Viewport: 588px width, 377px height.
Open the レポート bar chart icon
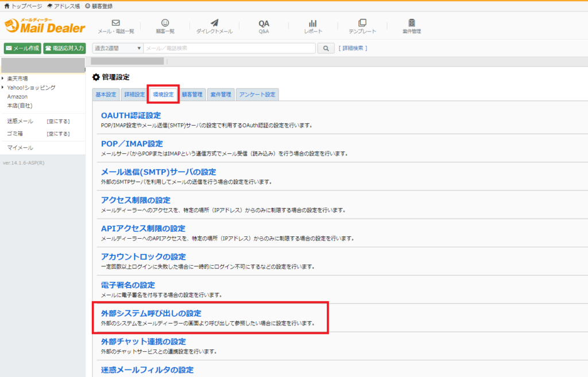[x=313, y=23]
